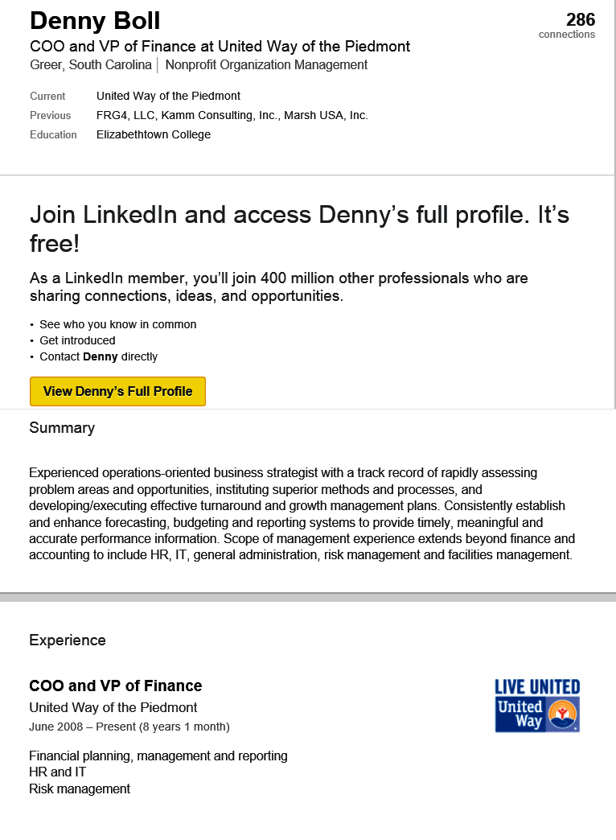Click the Denny Boll name heading
Image resolution: width=616 pixels, height=840 pixels.
[x=95, y=21]
